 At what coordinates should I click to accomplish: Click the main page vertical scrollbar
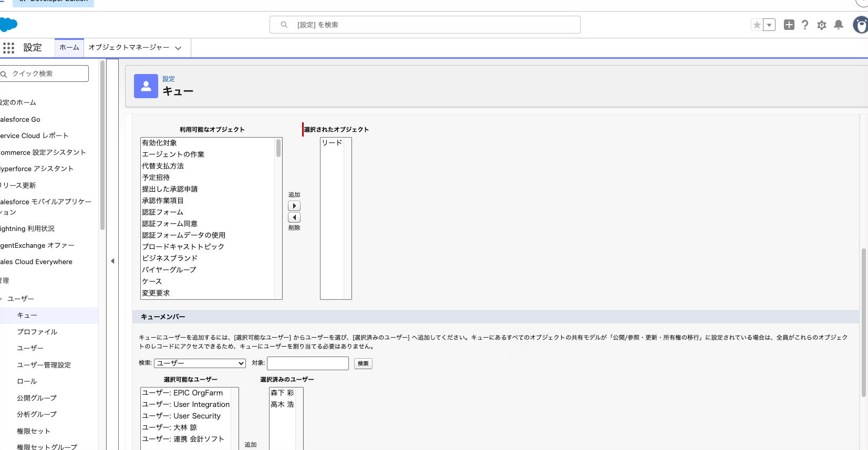[864, 322]
